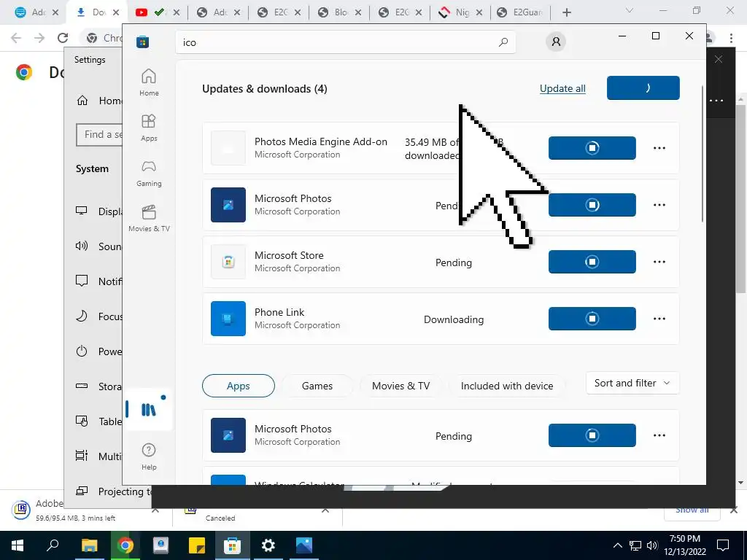
Task: Switch to the Downloads tab in Chrome
Action: click(97, 12)
